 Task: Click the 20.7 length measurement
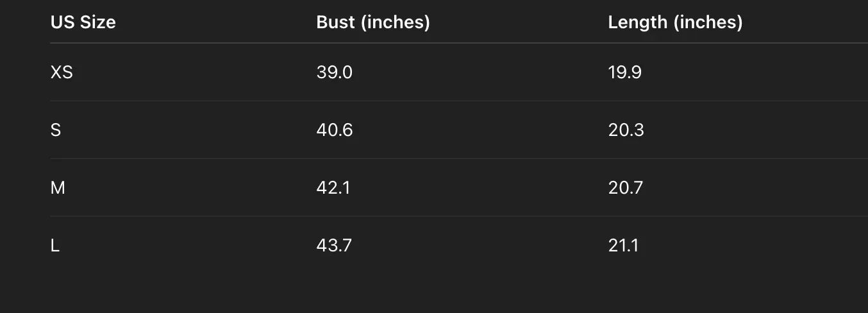(625, 188)
